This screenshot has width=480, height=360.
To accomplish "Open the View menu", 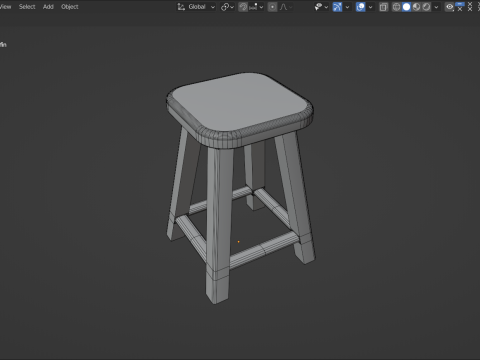I will (5, 7).
